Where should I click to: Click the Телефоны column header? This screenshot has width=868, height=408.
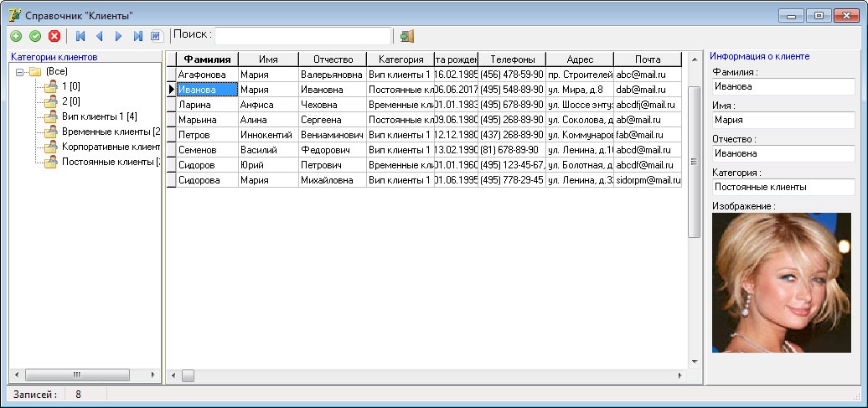click(x=511, y=59)
